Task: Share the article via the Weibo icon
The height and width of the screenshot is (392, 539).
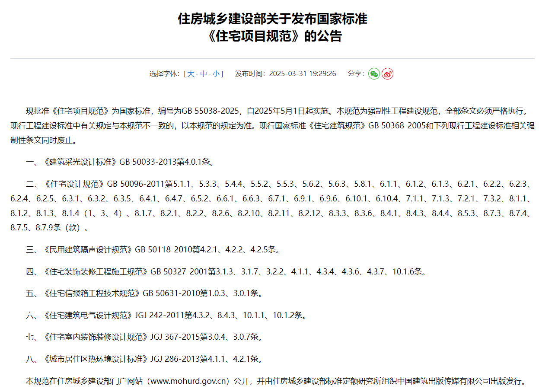Action: [387, 73]
